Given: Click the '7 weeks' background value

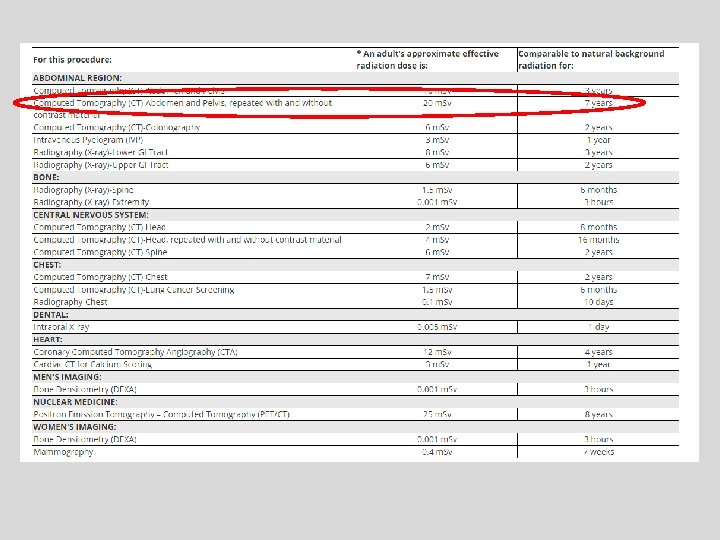Looking at the screenshot, I should click(598, 452).
